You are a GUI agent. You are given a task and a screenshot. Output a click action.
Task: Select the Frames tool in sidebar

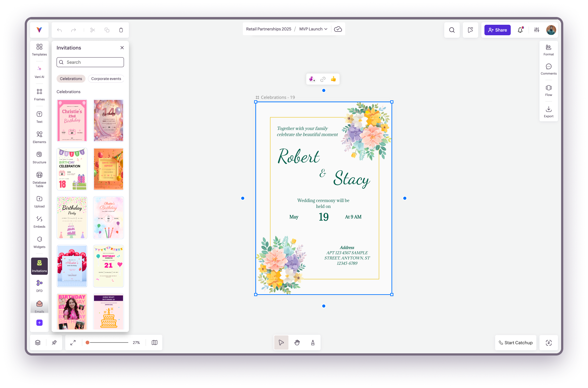39,94
